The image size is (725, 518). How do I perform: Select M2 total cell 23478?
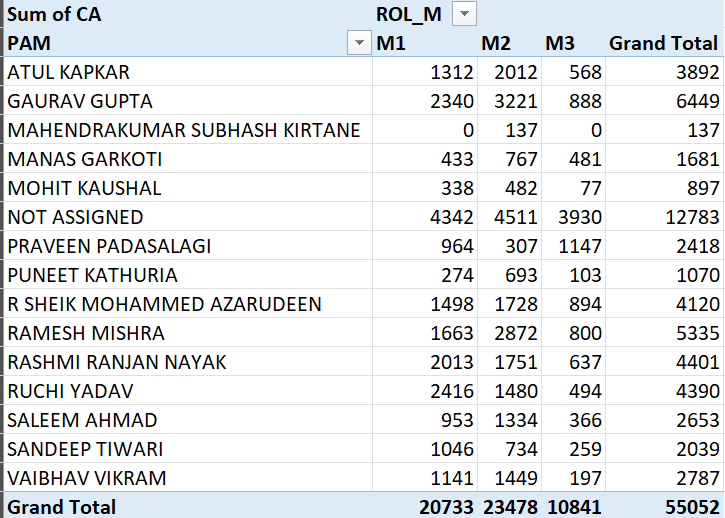(509, 507)
